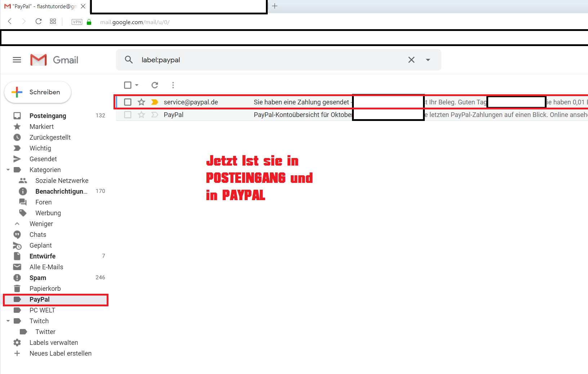Open the More options three-dot menu
This screenshot has height=374, width=588.
(173, 85)
